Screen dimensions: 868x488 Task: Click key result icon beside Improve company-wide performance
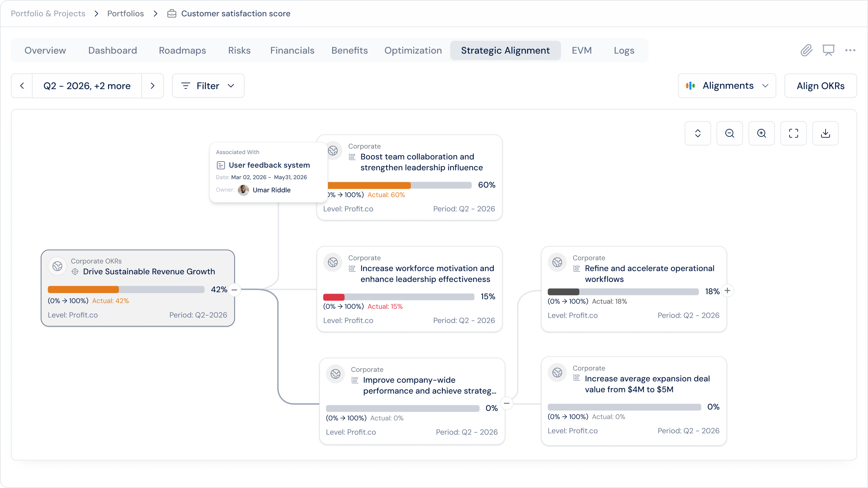355,380
